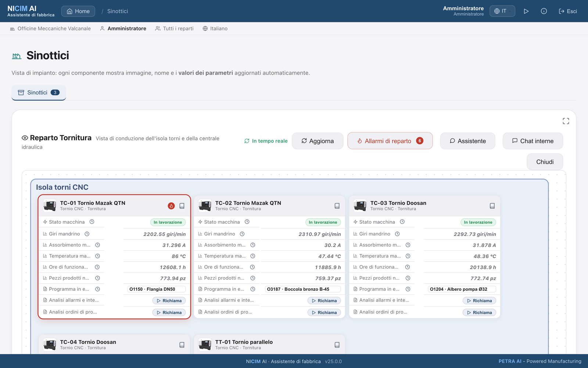Click the TT-01 Tornio parallelo machine thumbnail
Image resolution: width=588 pixels, height=368 pixels.
pyautogui.click(x=205, y=345)
